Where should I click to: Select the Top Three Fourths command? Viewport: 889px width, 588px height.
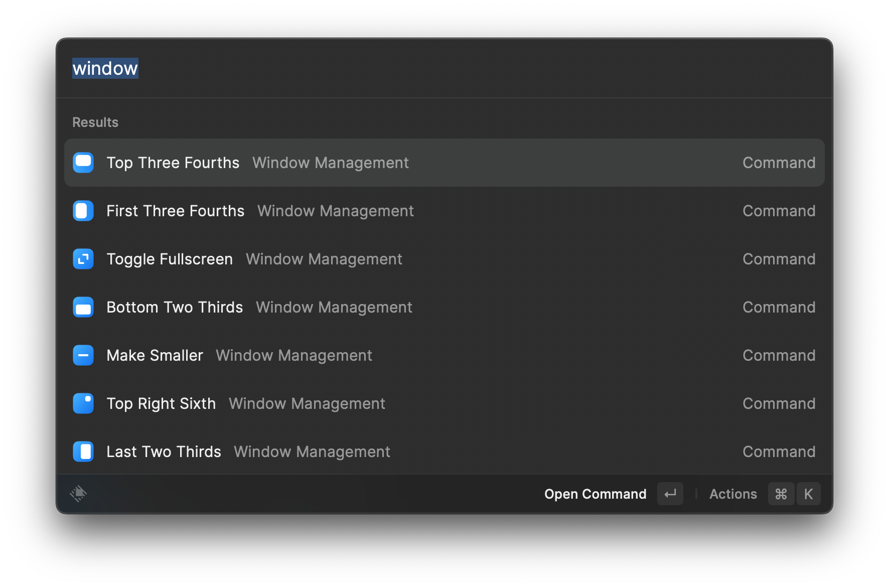tap(173, 163)
